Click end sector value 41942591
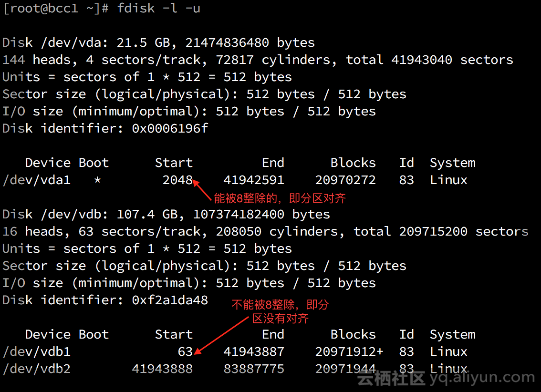This screenshot has height=392, width=541. coord(253,180)
